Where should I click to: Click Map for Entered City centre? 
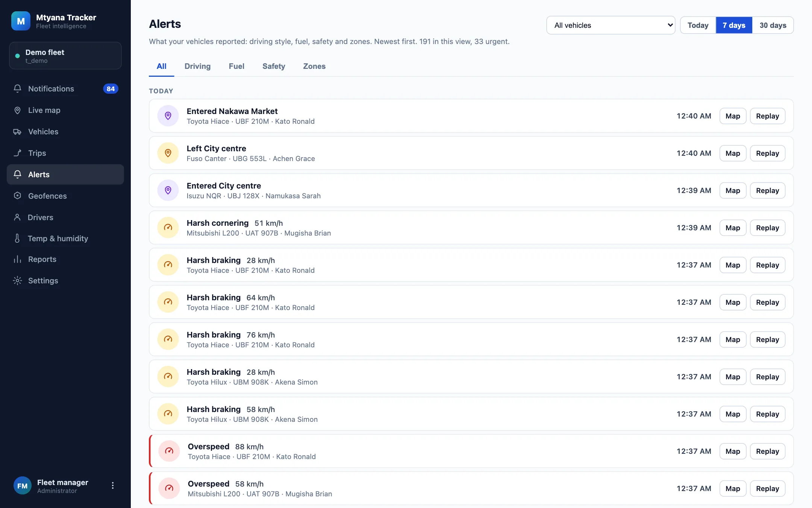[733, 190]
